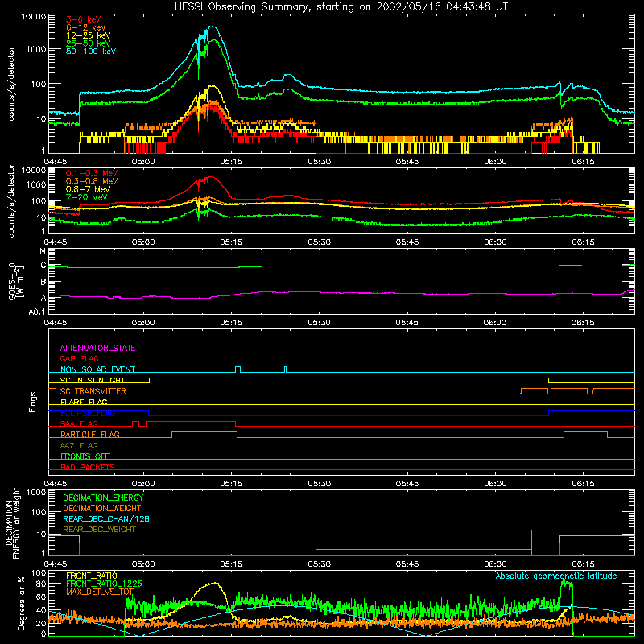
Task: Click counts/s/detector axis label of MeV panel
Action: click(x=11, y=201)
